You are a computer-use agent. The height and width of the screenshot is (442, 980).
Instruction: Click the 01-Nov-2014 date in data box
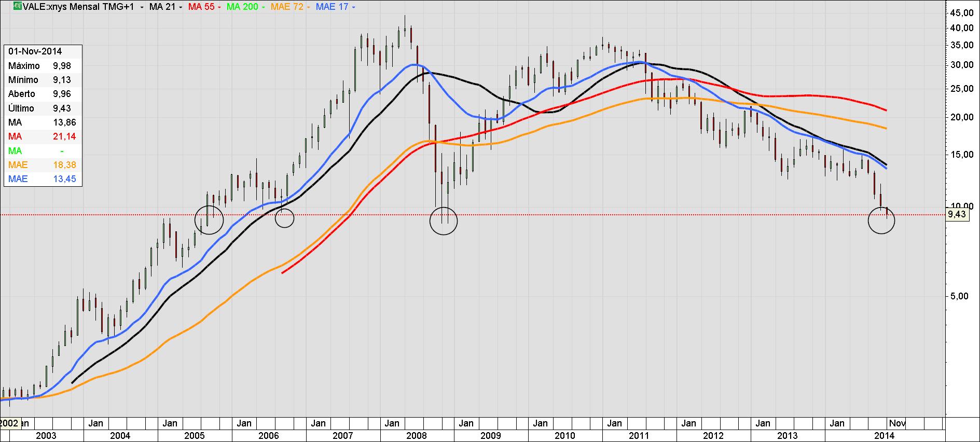point(35,51)
